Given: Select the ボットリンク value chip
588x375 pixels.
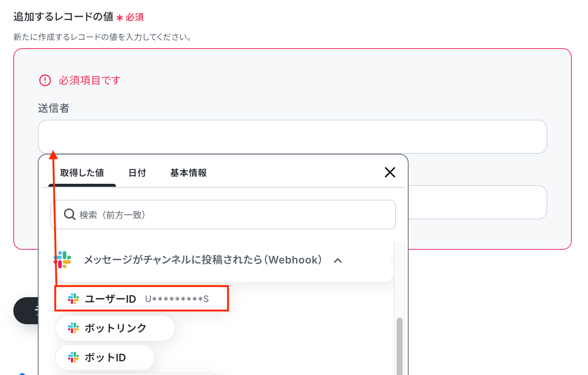Looking at the screenshot, I should point(115,328).
